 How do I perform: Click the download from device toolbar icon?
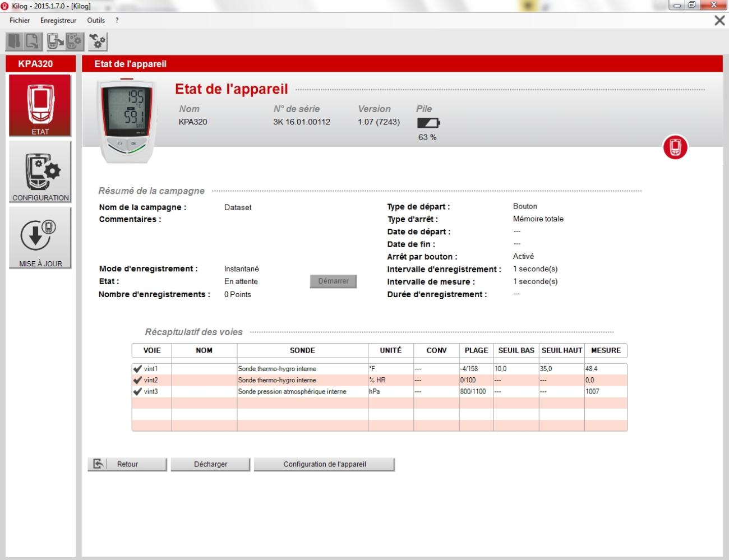pyautogui.click(x=56, y=41)
